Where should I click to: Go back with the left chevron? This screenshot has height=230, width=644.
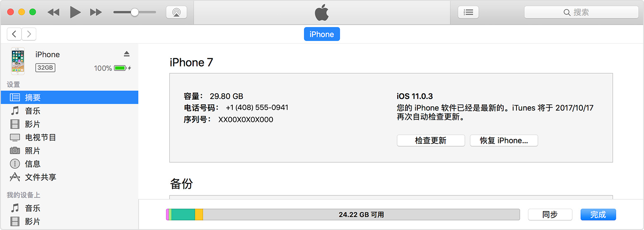[14, 34]
